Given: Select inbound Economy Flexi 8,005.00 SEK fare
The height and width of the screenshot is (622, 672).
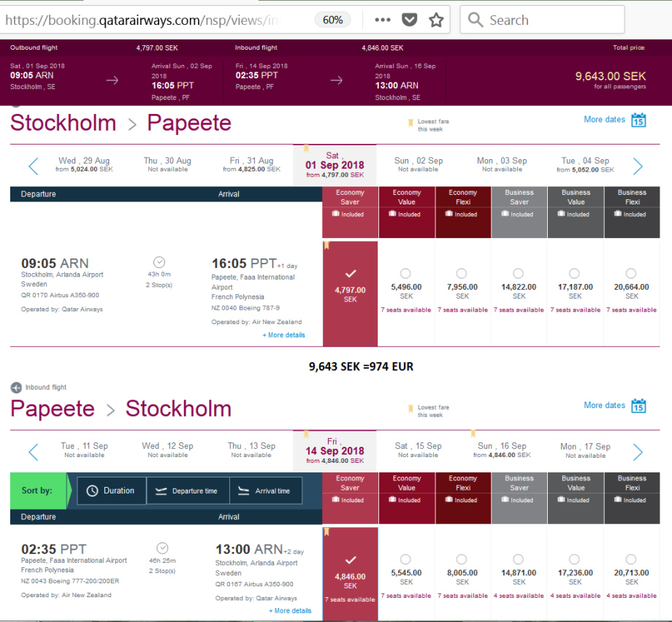Looking at the screenshot, I should point(462,560).
